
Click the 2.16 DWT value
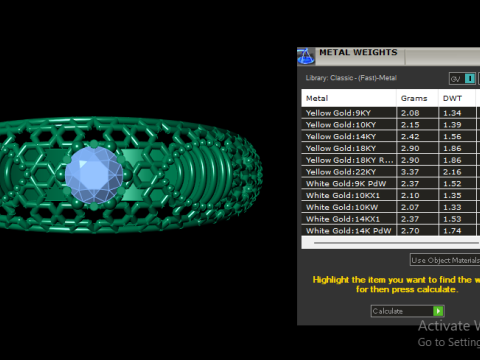coord(452,172)
